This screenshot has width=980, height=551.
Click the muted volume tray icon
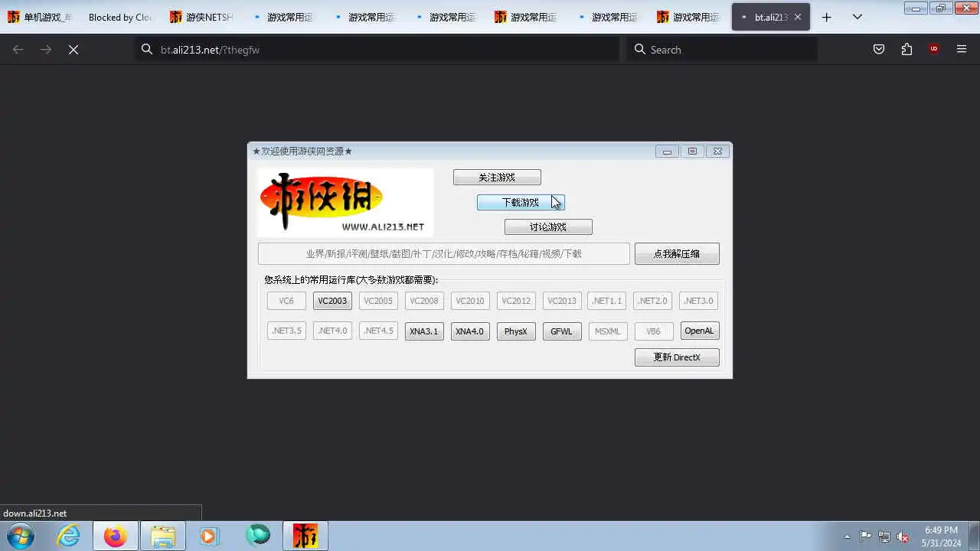tap(903, 536)
